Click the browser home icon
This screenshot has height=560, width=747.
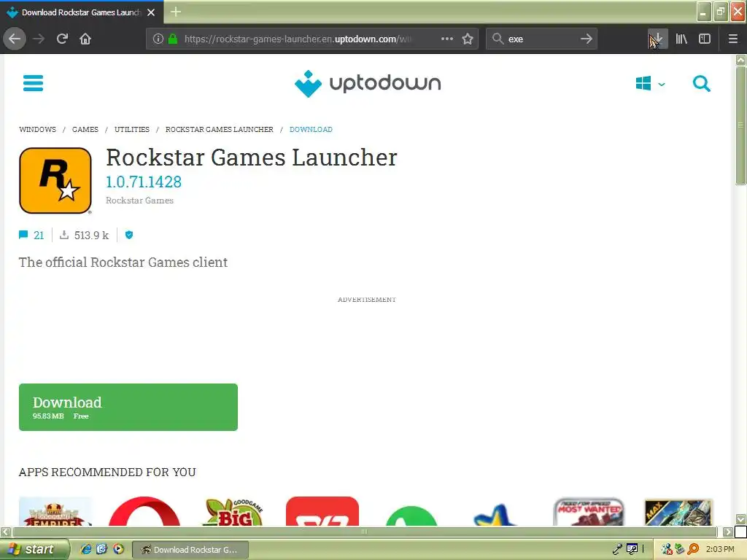click(x=85, y=39)
